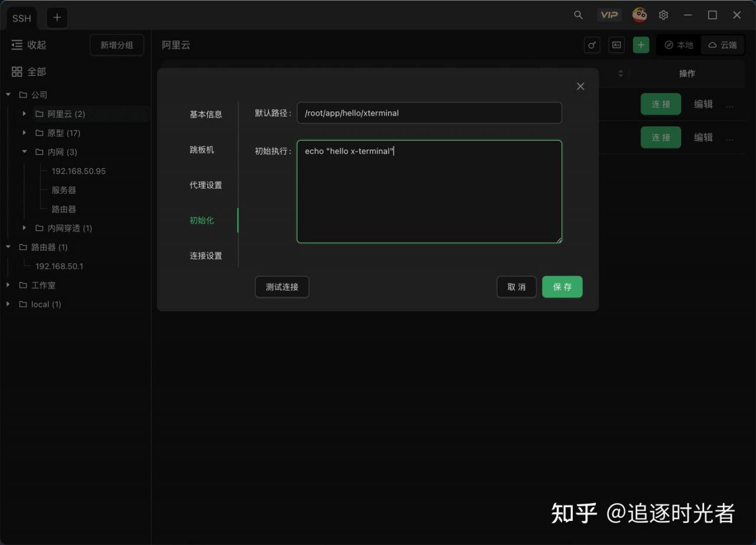Click 保存 to save settings

pyautogui.click(x=562, y=287)
